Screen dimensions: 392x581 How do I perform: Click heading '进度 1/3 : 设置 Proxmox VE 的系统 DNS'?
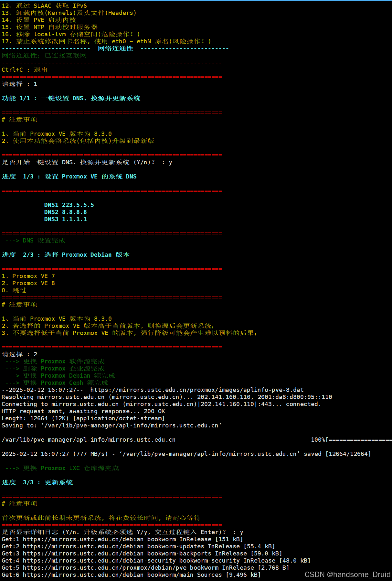click(69, 177)
